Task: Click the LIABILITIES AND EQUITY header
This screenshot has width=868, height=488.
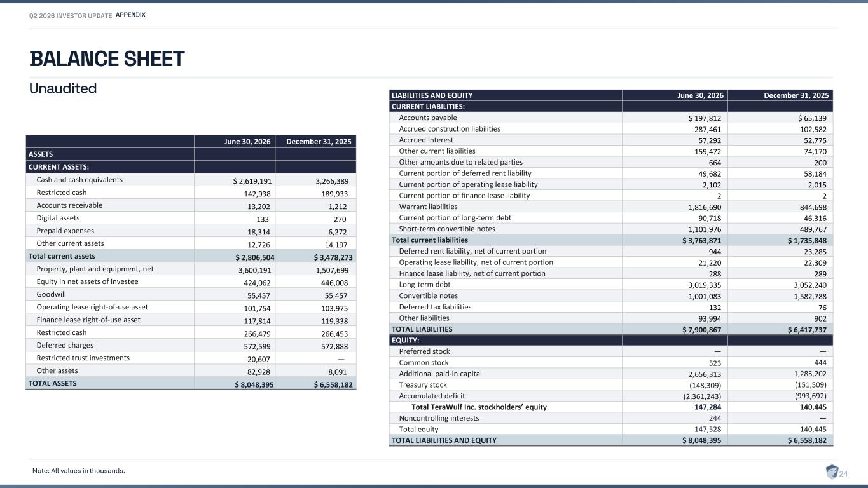Action: pos(432,95)
